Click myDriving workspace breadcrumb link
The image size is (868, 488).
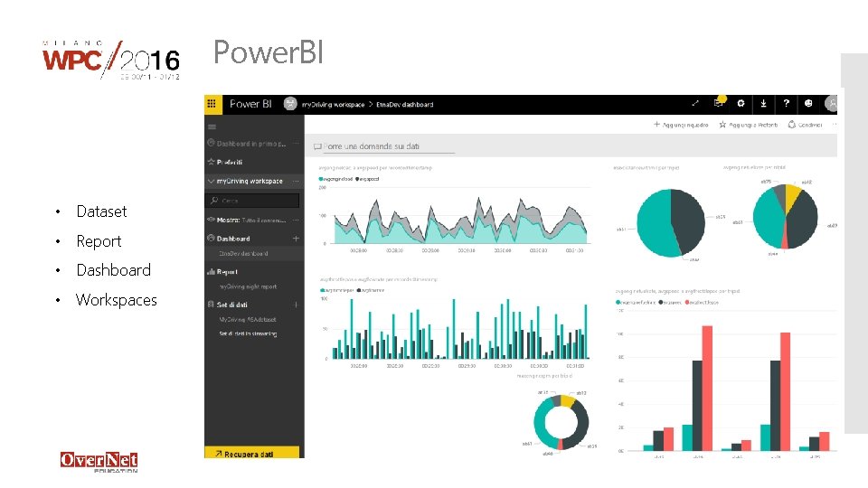click(334, 105)
